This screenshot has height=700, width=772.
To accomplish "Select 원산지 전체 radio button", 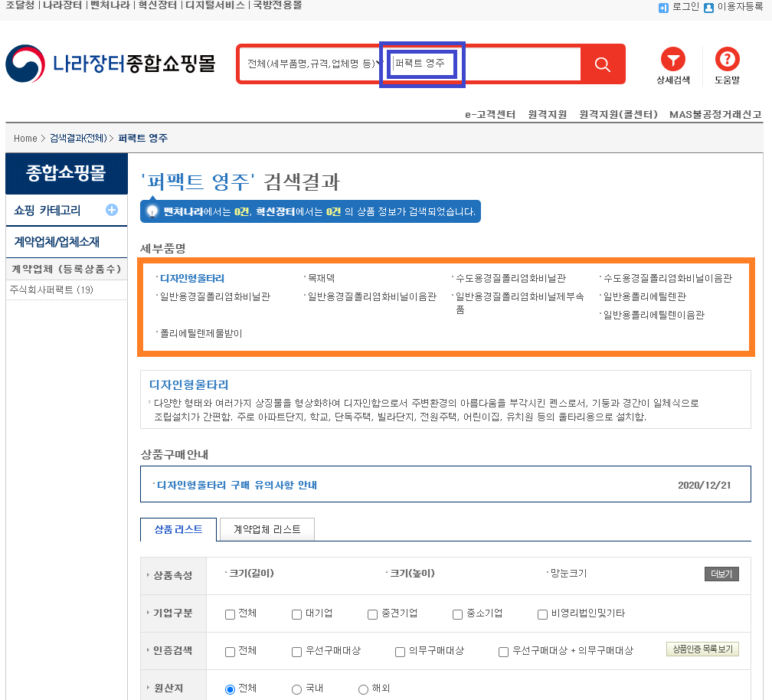I will coord(230,689).
